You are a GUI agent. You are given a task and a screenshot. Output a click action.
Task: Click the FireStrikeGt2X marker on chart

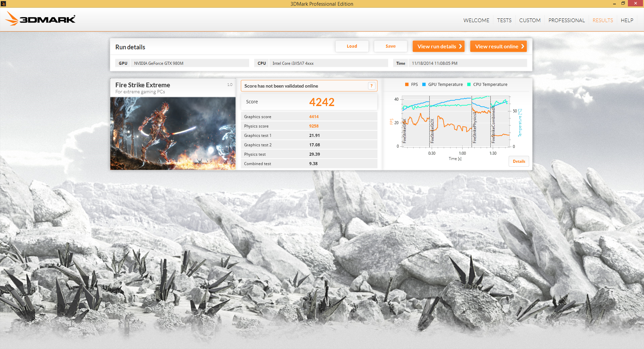[432, 131]
